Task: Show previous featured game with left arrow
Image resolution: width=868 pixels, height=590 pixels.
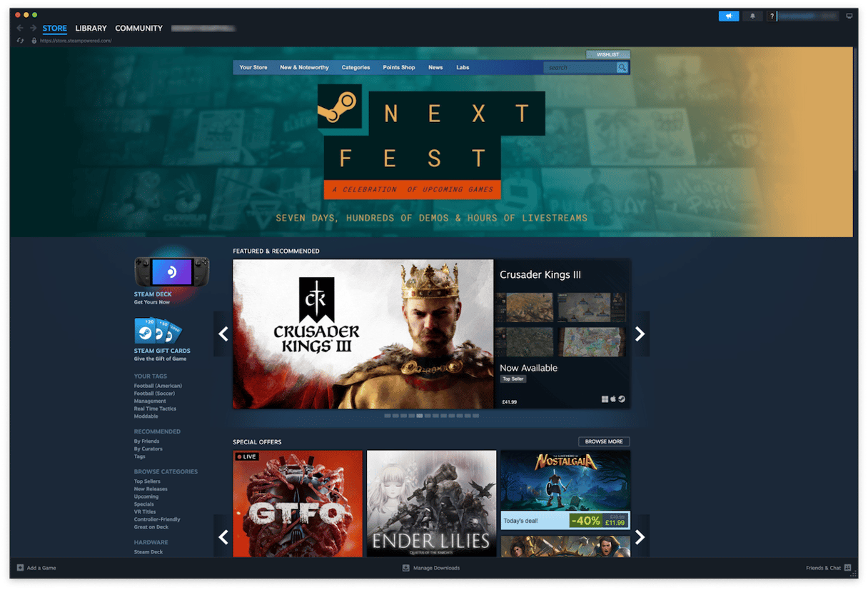Action: click(x=223, y=334)
